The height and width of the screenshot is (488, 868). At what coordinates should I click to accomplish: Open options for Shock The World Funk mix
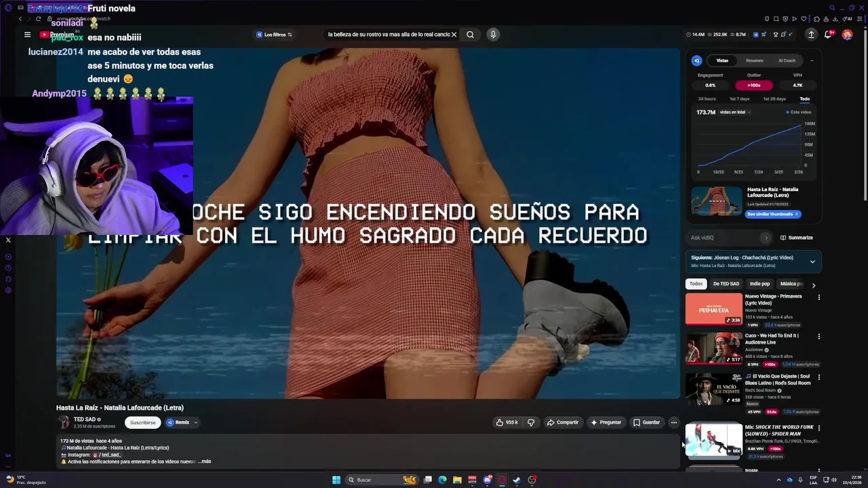(x=818, y=428)
